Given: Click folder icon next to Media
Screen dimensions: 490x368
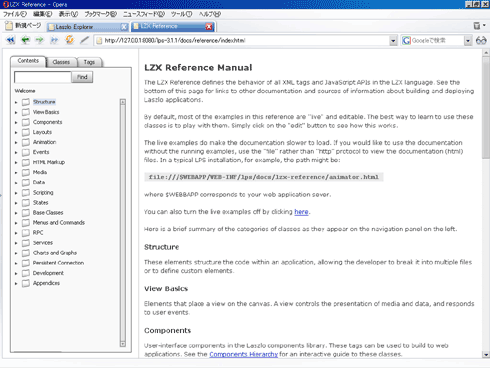Looking at the screenshot, I should (x=26, y=172).
